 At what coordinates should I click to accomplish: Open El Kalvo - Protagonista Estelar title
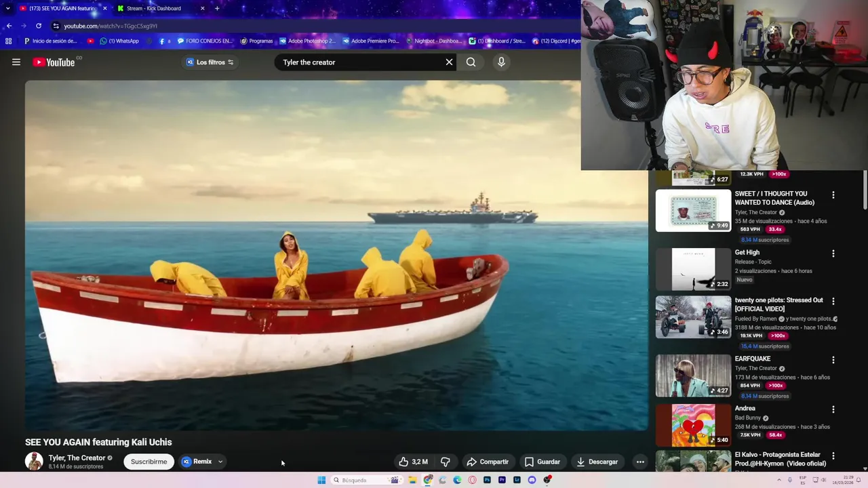pyautogui.click(x=781, y=459)
